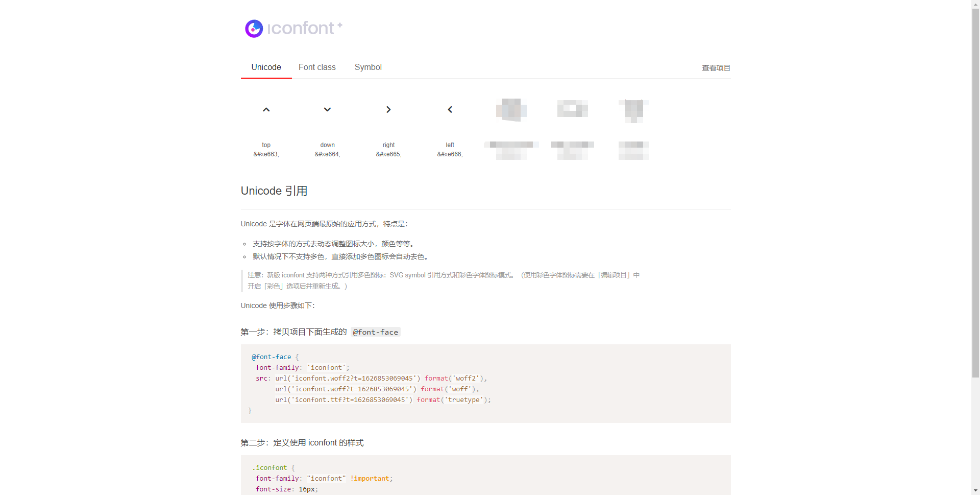Screen dimensions: 980x495
Task: Select the top arrow icon
Action: (266, 109)
